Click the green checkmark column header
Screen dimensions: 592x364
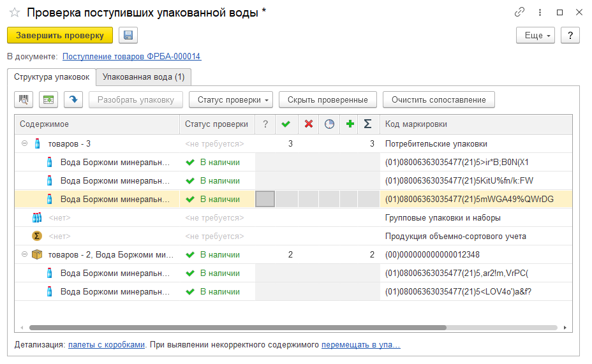click(x=286, y=124)
